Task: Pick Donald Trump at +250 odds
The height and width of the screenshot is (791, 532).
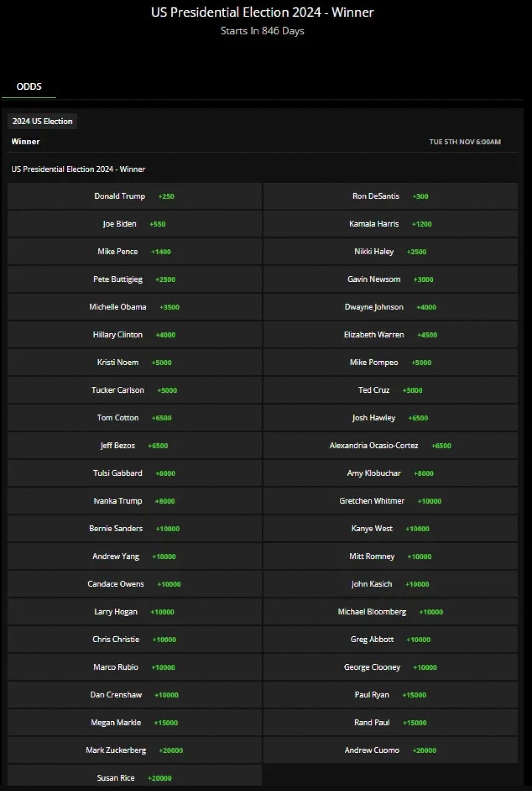Action: [x=134, y=196]
